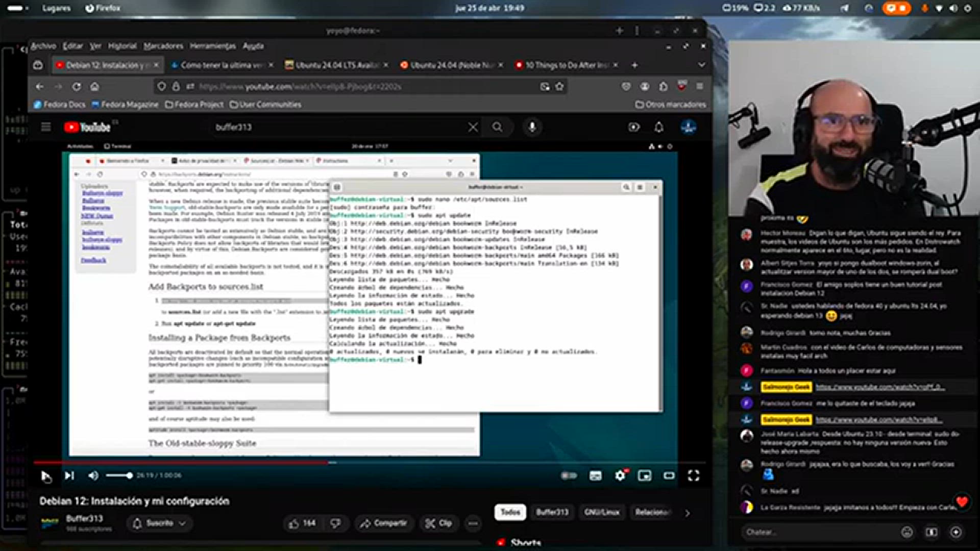Select the GNU/Linux filter chip
The width and height of the screenshot is (980, 551).
602,512
